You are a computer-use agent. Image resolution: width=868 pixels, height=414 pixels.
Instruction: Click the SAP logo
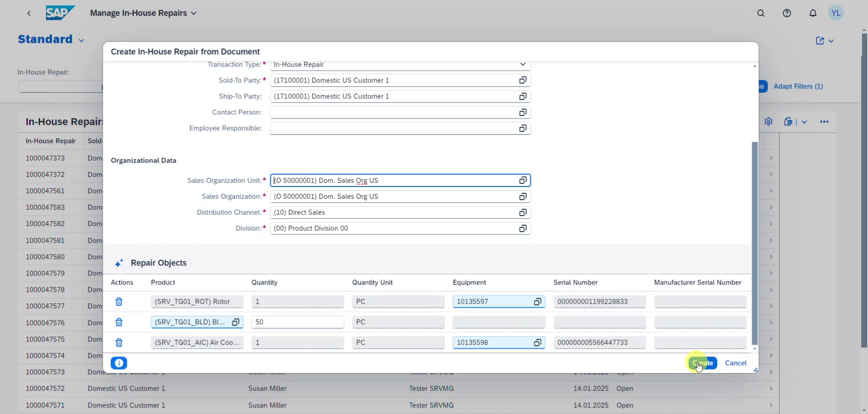pos(60,13)
